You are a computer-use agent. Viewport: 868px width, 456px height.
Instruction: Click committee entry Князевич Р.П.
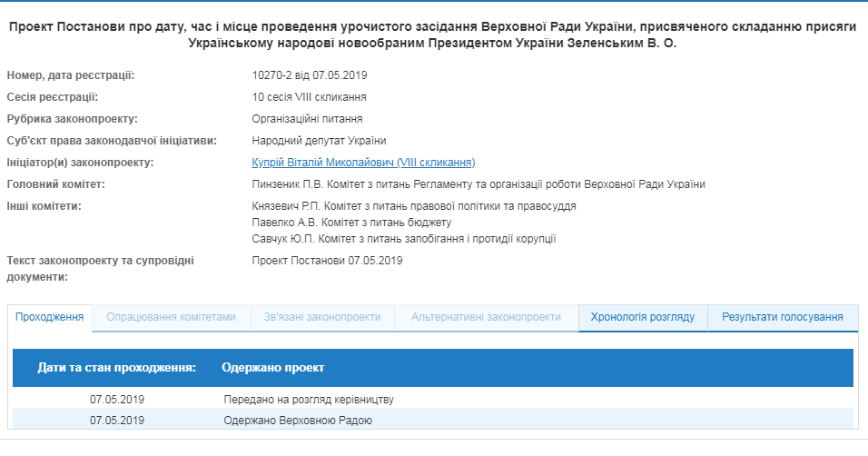click(414, 206)
